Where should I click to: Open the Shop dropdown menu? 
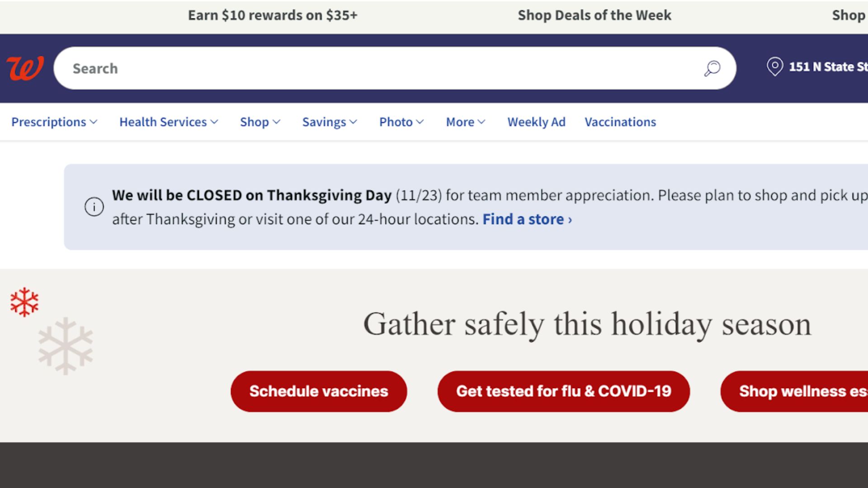[x=260, y=122]
